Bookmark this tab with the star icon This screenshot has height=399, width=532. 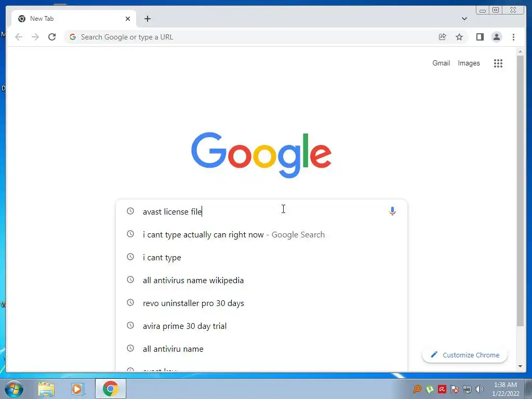459,37
